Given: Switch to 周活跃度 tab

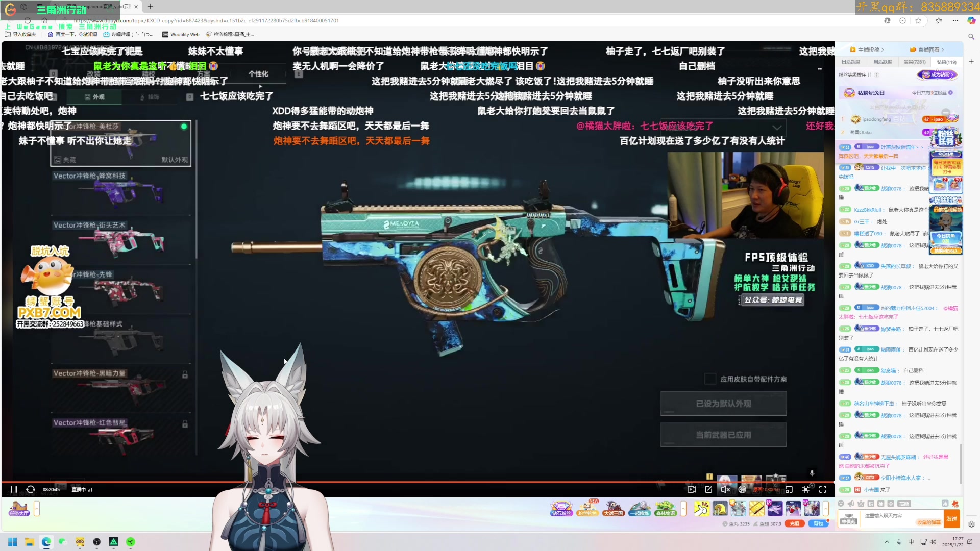Looking at the screenshot, I should click(883, 62).
